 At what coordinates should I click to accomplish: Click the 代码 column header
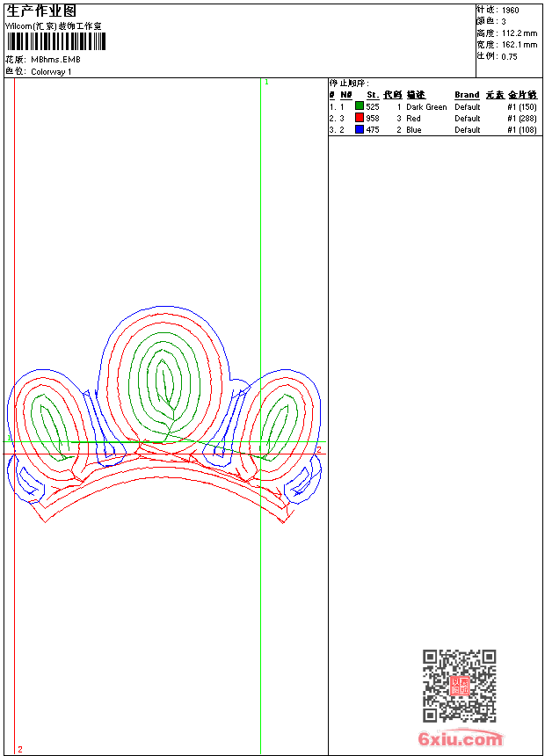393,95
